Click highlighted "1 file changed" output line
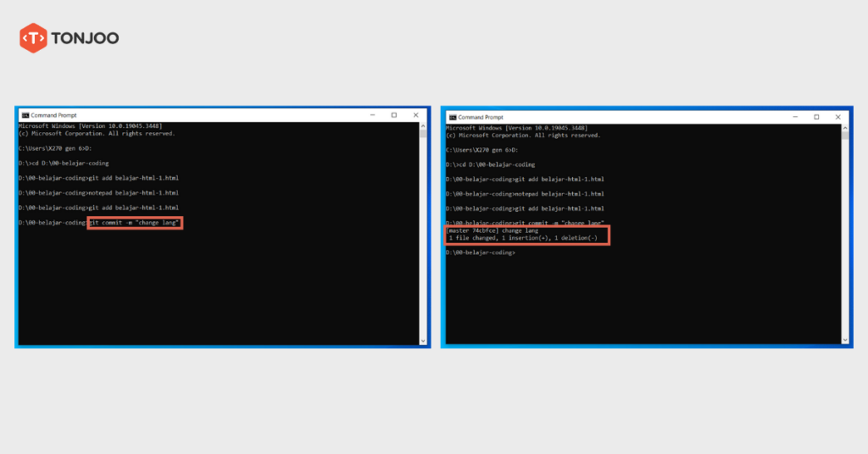The width and height of the screenshot is (868, 454). pyautogui.click(x=523, y=238)
